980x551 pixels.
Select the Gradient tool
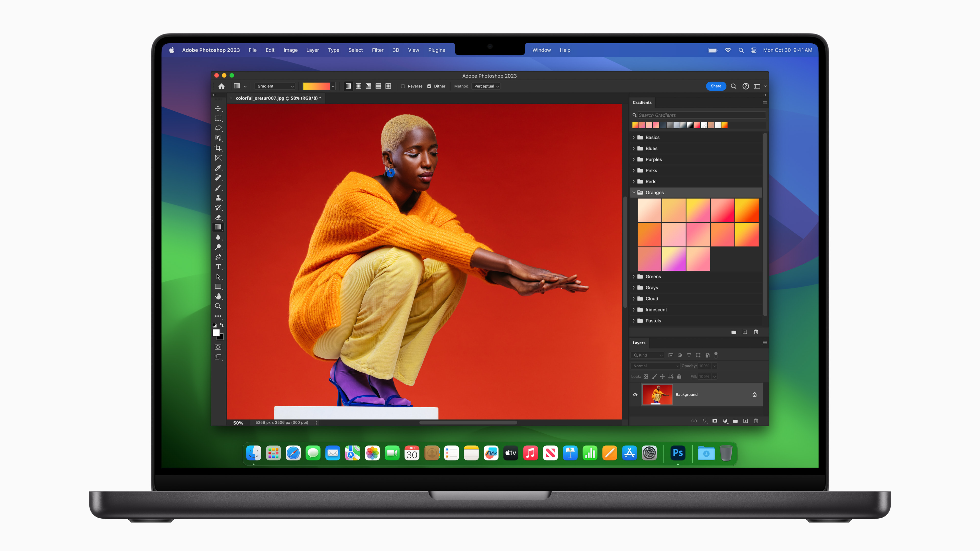click(219, 227)
